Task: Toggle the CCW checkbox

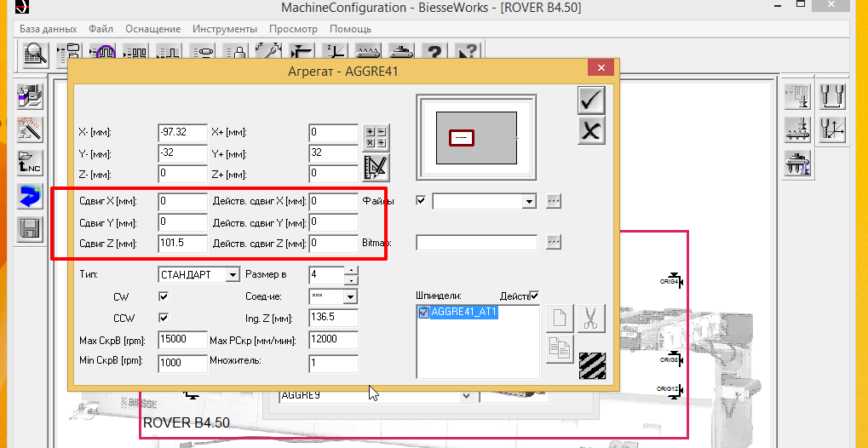Action: coord(164,318)
